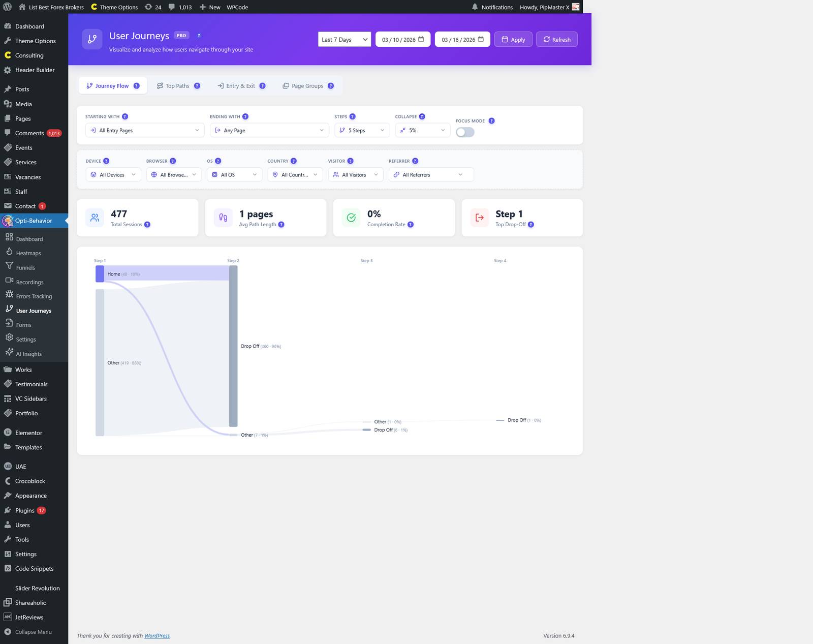Open Elementor from the sidebar
The width and height of the screenshot is (813, 644).
click(28, 432)
